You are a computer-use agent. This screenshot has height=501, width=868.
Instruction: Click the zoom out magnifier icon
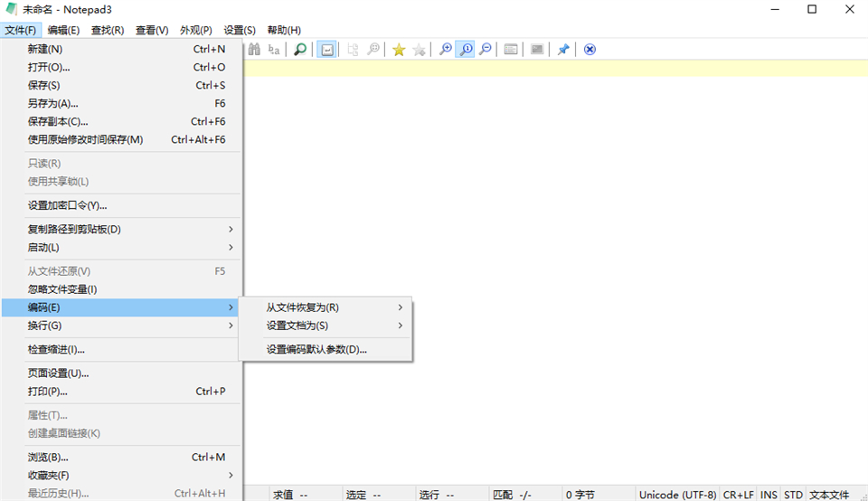pos(486,49)
